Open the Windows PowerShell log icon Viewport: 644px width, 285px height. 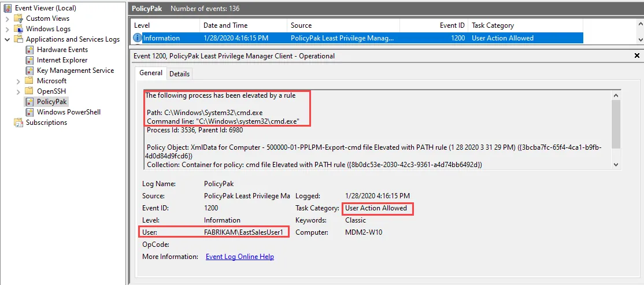click(x=29, y=112)
